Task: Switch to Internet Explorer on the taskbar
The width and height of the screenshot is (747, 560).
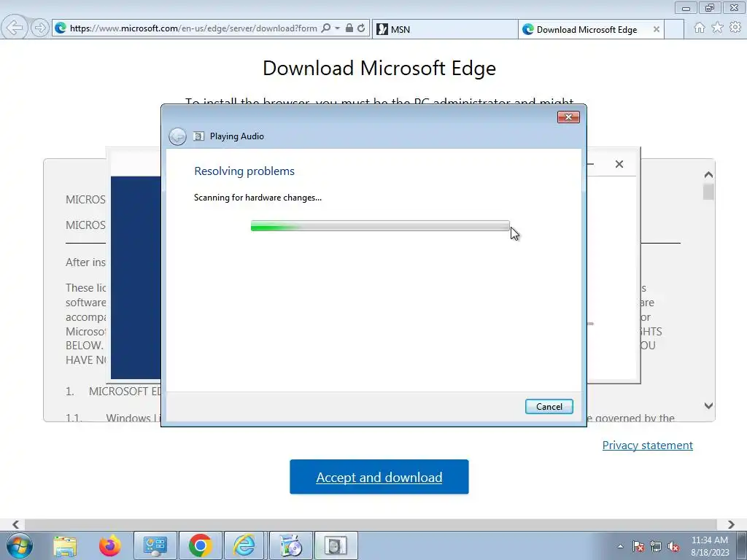Action: [x=244, y=545]
